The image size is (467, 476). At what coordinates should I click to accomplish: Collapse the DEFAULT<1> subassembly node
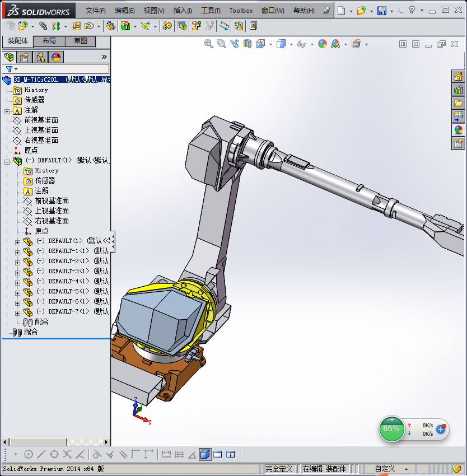click(7, 161)
